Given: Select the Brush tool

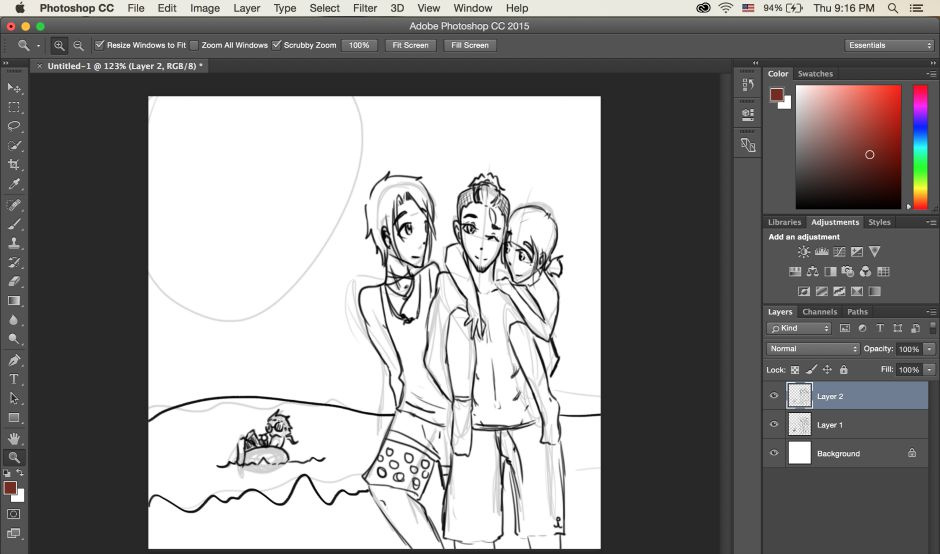Looking at the screenshot, I should click(14, 223).
